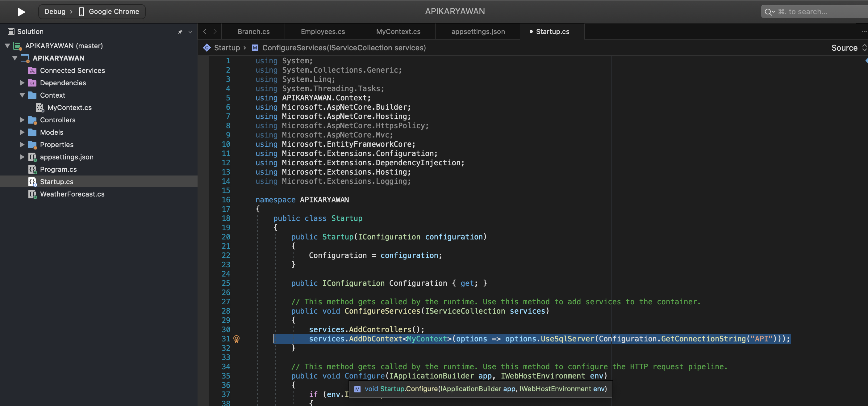This screenshot has width=868, height=406.
Task: Click the Connected Services icon in tree
Action: click(32, 70)
